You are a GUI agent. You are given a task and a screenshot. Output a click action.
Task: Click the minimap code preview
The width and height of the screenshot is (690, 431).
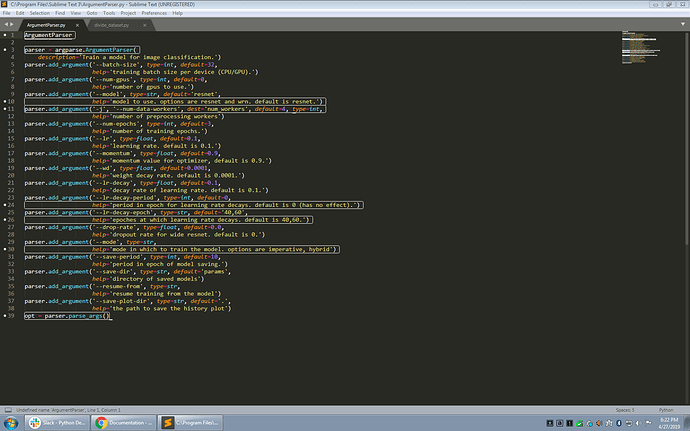tap(641, 48)
